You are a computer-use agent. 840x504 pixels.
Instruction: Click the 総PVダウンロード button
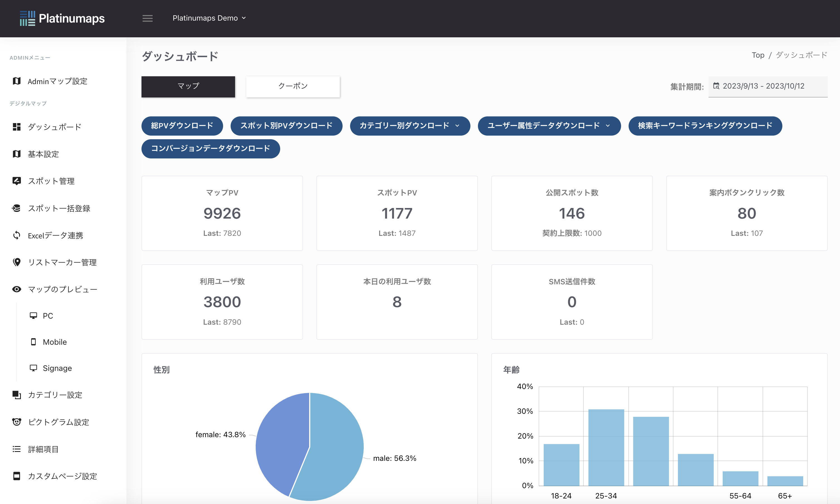(x=182, y=126)
